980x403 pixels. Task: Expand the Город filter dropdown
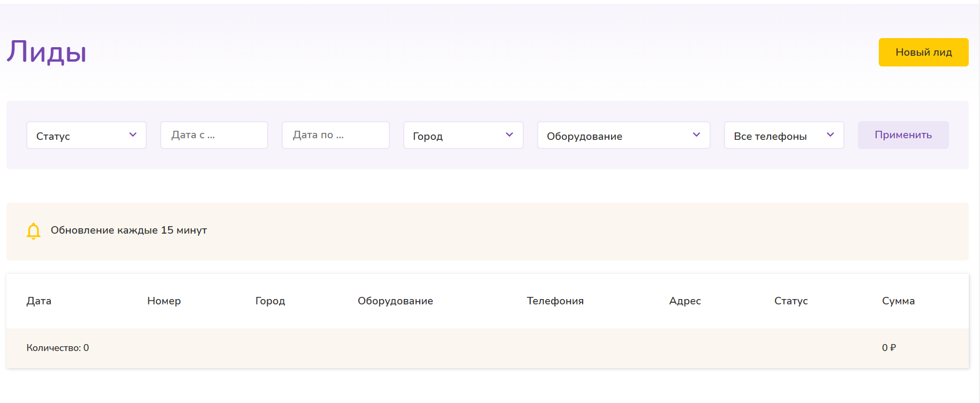463,135
